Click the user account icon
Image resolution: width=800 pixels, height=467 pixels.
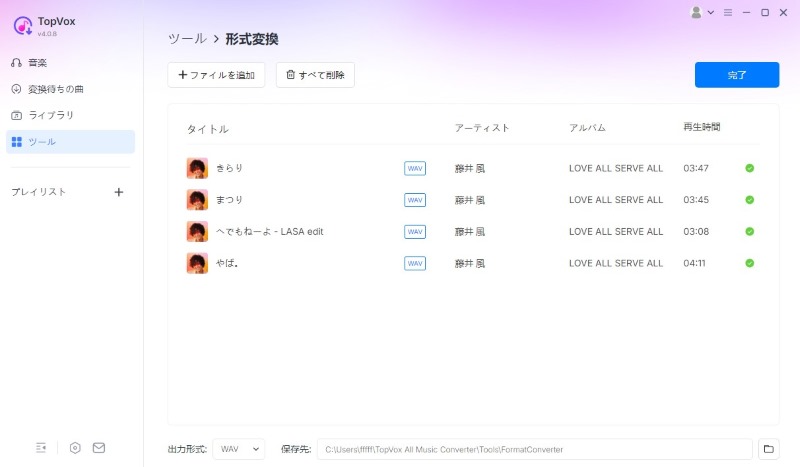tap(696, 12)
